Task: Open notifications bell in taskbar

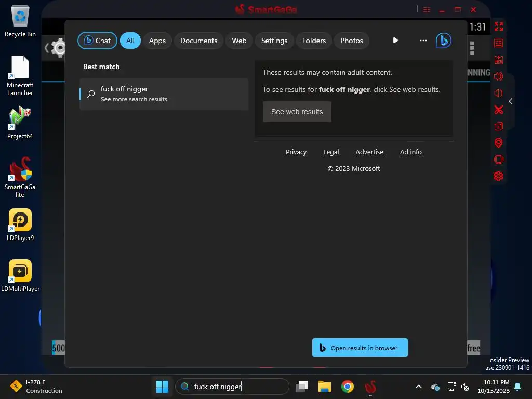Action: pyautogui.click(x=518, y=387)
